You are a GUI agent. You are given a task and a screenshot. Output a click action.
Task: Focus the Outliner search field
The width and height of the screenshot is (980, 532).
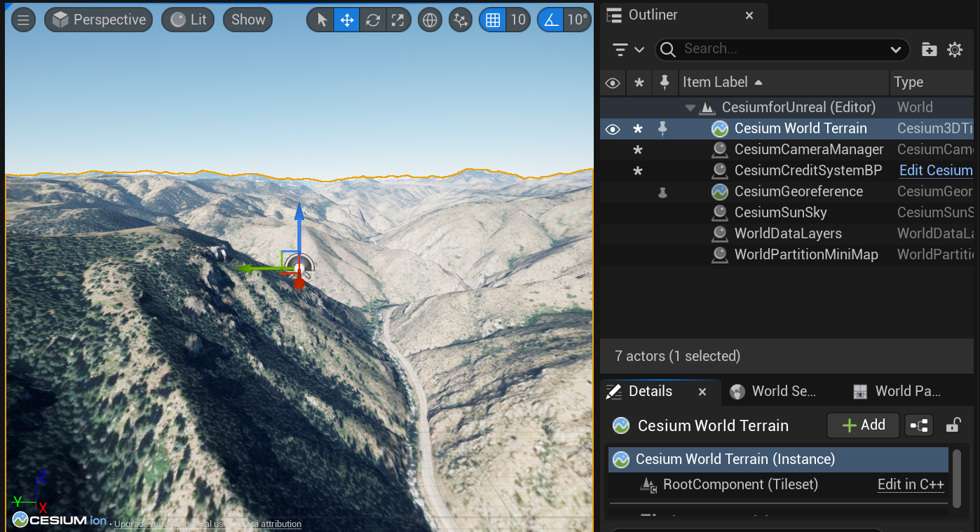[782, 49]
